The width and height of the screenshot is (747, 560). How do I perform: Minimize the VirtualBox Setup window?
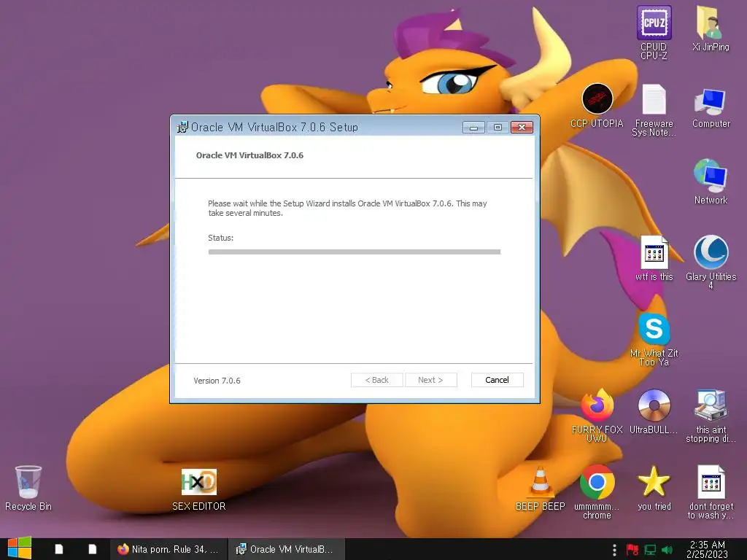(x=473, y=127)
